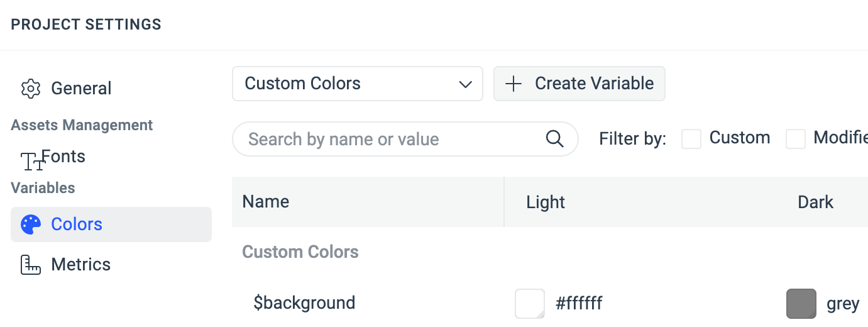Click the General gear icon
The height and width of the screenshot is (327, 868).
[31, 89]
